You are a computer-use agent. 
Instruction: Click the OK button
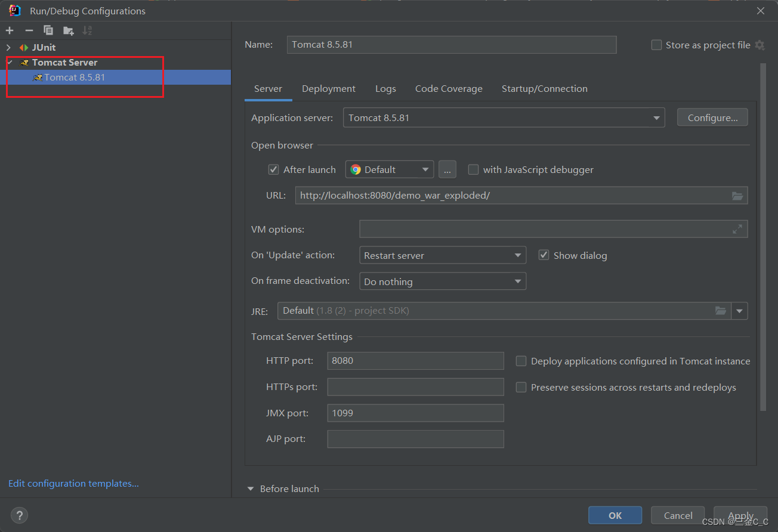coord(615,515)
